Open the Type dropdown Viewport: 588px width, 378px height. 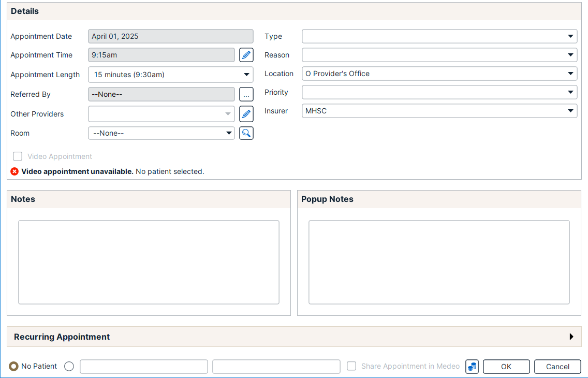pos(439,36)
